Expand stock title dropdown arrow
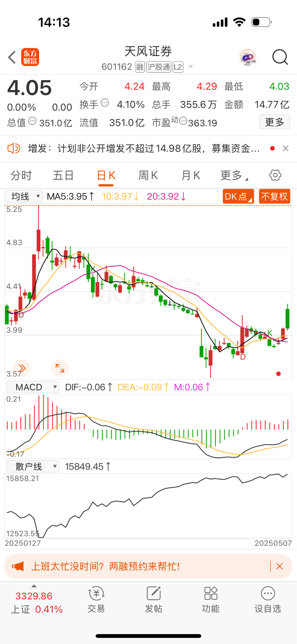The height and width of the screenshot is (644, 297). (190, 67)
